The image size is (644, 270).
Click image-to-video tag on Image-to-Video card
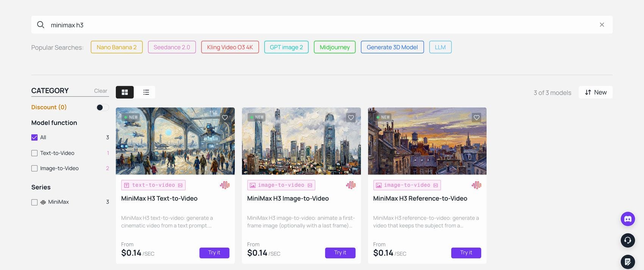coord(281,185)
